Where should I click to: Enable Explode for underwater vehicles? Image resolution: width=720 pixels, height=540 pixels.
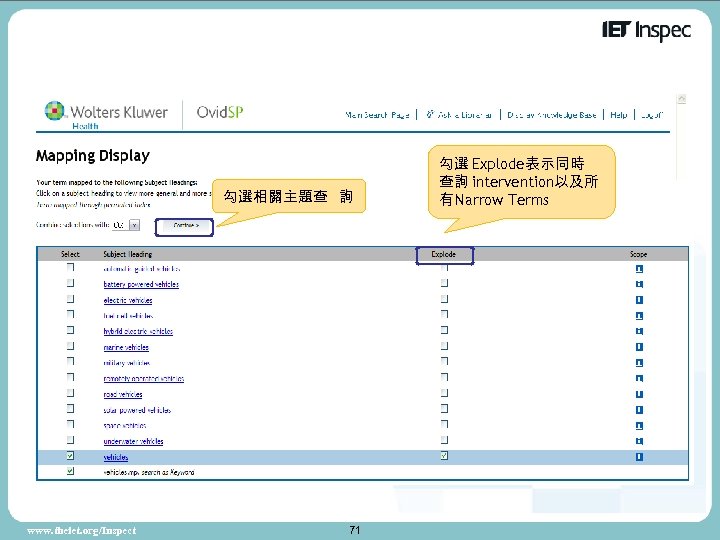click(x=444, y=440)
